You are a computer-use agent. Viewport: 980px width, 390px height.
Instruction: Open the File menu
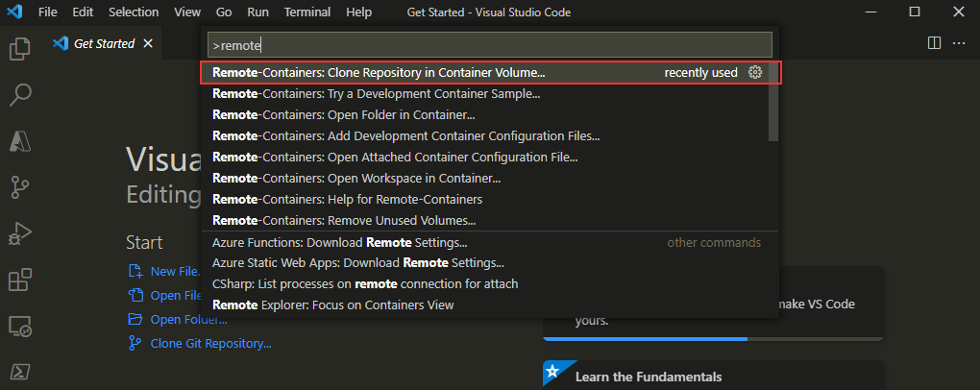(47, 12)
